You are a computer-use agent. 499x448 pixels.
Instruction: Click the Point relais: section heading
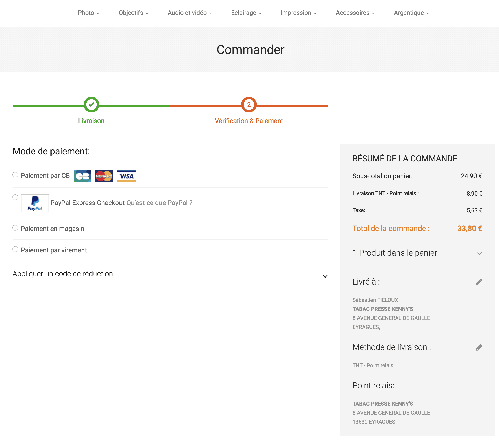click(373, 385)
